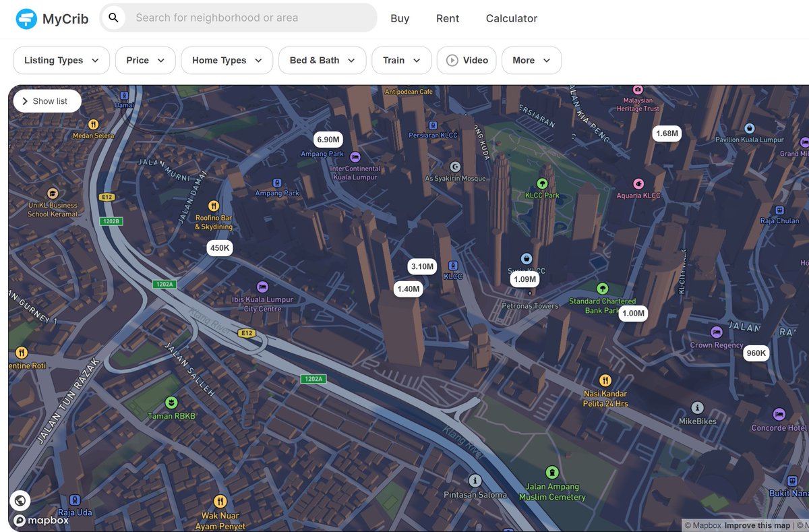Image resolution: width=809 pixels, height=532 pixels.
Task: Click the Petronas Towers label
Action: click(530, 306)
